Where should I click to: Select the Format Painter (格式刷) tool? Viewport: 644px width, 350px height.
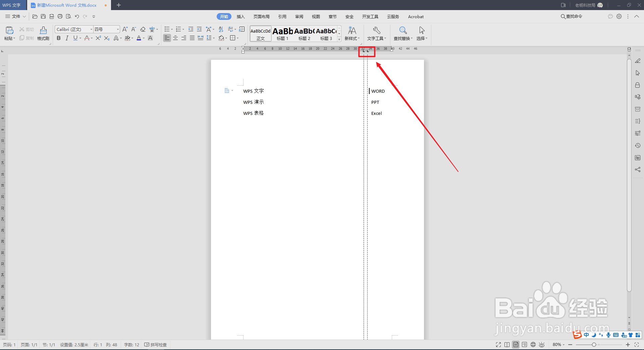pos(43,33)
